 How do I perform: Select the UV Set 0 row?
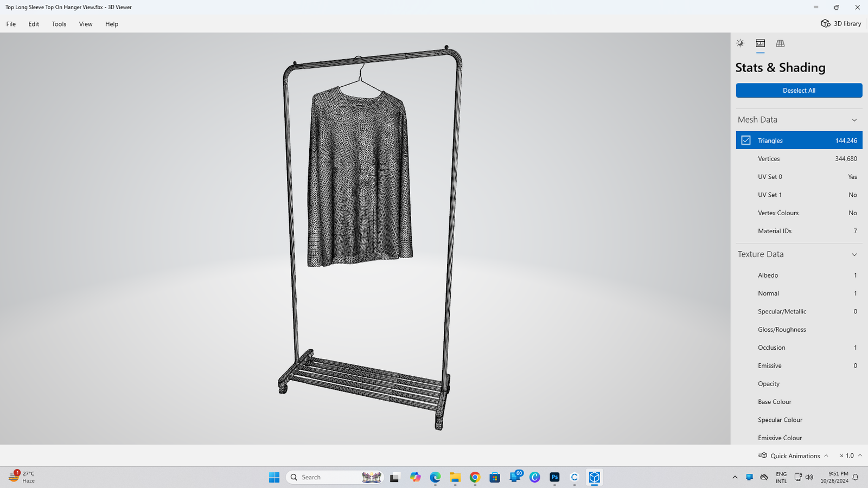click(x=799, y=177)
